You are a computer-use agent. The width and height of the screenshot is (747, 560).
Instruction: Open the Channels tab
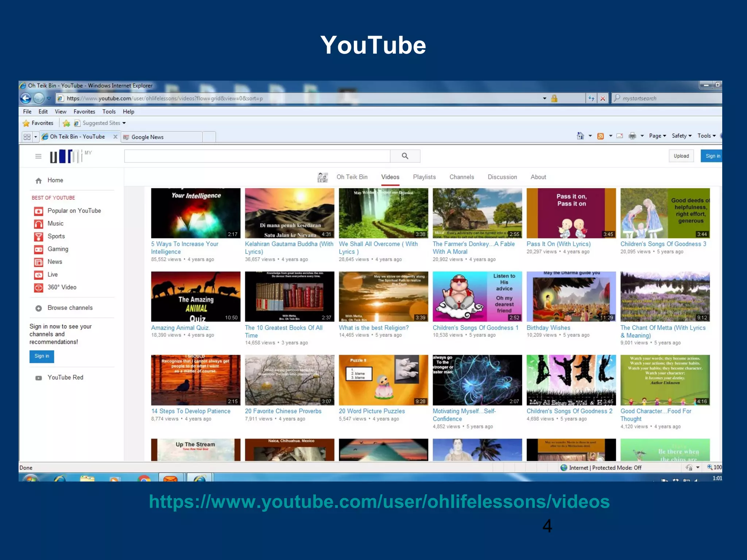point(462,177)
